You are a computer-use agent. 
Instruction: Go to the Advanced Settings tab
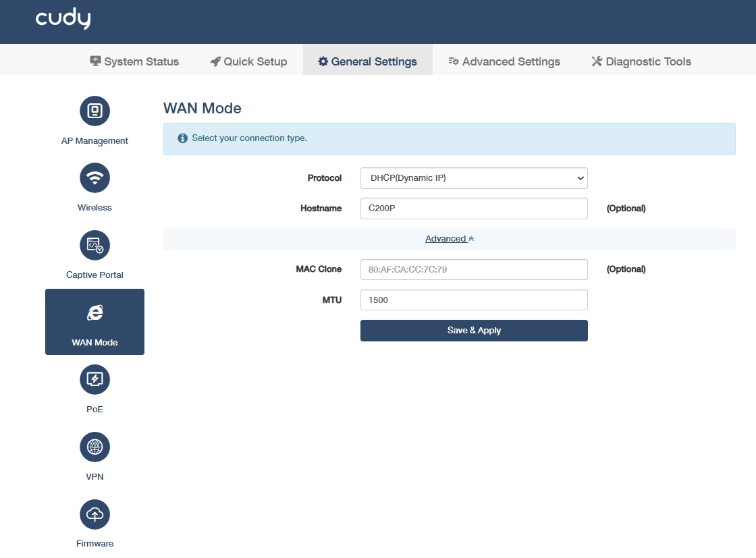click(504, 61)
